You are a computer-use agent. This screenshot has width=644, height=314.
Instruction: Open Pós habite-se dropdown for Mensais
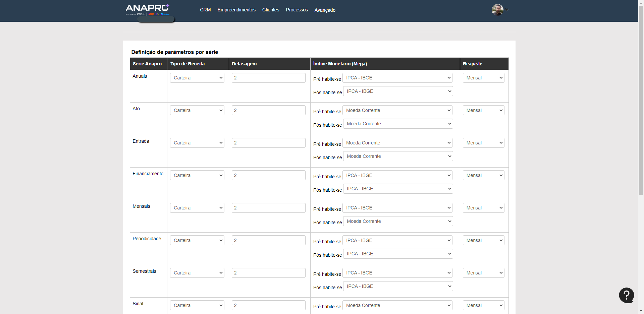click(398, 221)
